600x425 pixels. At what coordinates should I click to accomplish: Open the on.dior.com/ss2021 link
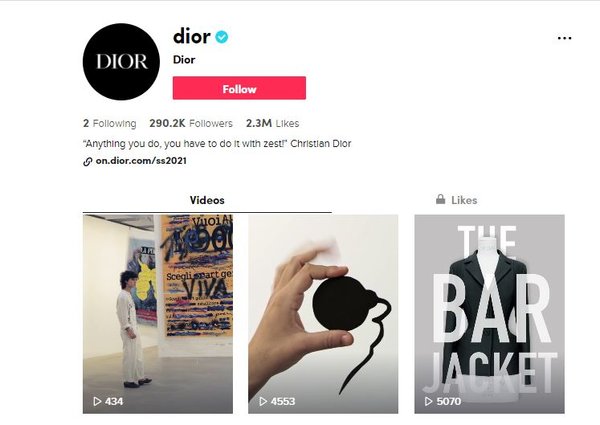(141, 161)
